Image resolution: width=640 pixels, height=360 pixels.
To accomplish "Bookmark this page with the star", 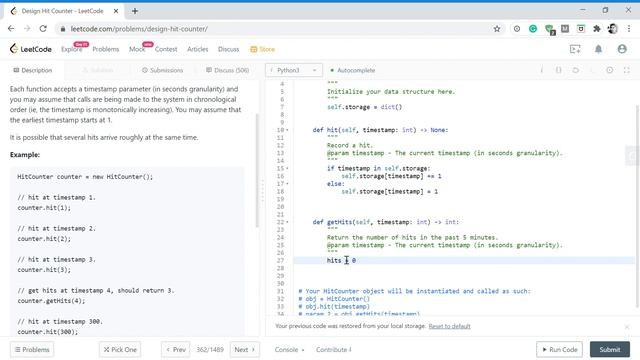I will click(497, 29).
